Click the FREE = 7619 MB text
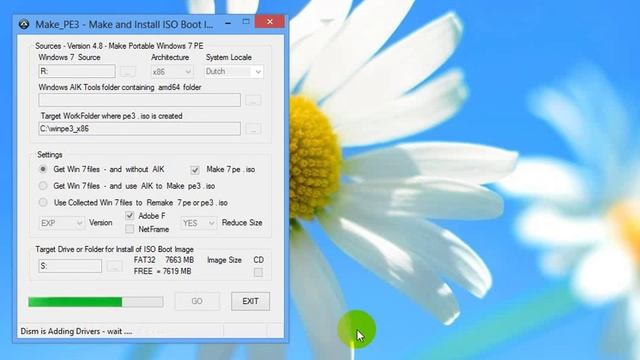 pyautogui.click(x=162, y=271)
